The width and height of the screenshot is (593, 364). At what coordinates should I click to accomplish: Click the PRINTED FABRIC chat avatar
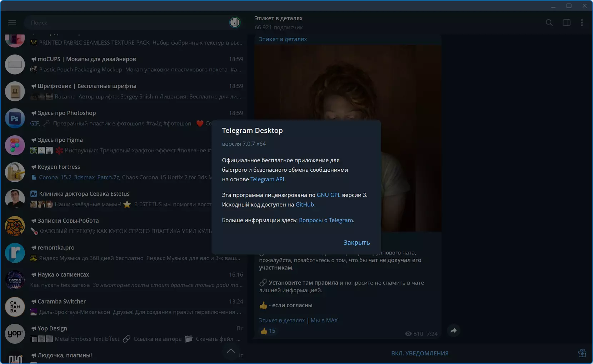tap(15, 40)
